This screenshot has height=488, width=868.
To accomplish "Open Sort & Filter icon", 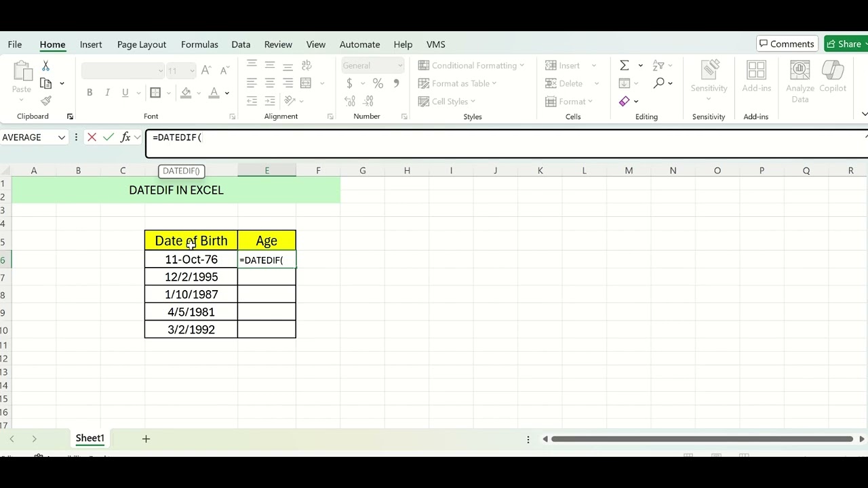I will [658, 66].
